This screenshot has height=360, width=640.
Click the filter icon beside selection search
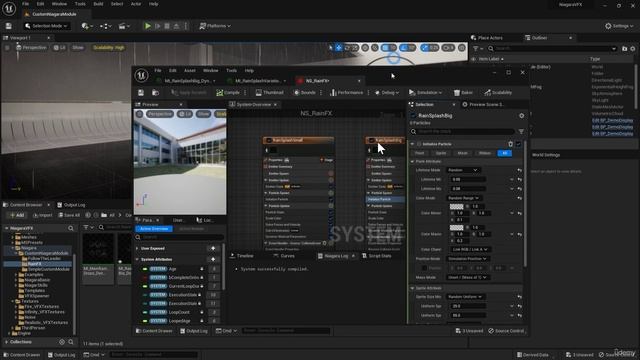click(x=521, y=132)
